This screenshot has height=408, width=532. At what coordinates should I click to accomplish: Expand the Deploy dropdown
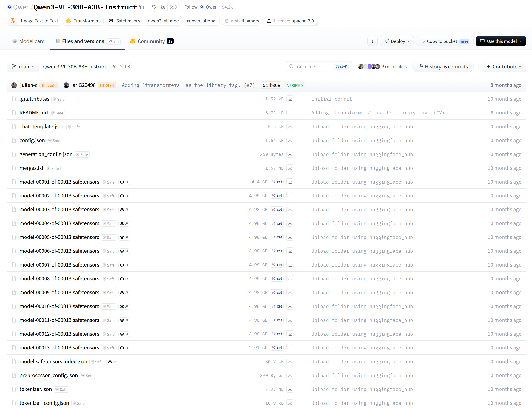point(397,41)
